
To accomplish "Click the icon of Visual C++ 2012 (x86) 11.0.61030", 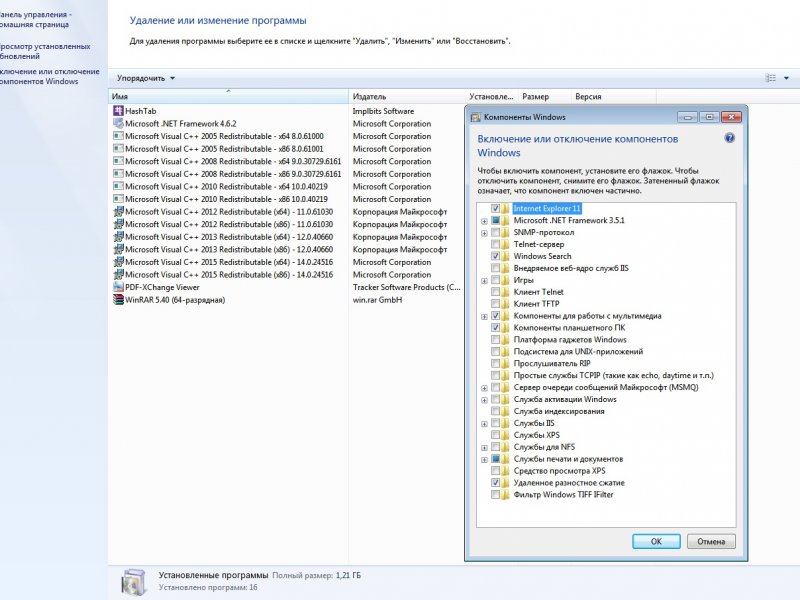I will [x=118, y=224].
